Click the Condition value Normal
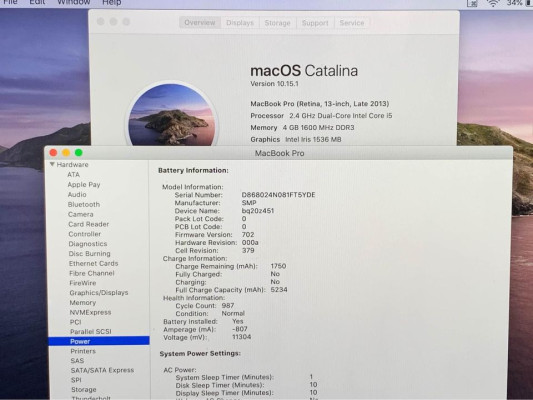 click(x=233, y=313)
